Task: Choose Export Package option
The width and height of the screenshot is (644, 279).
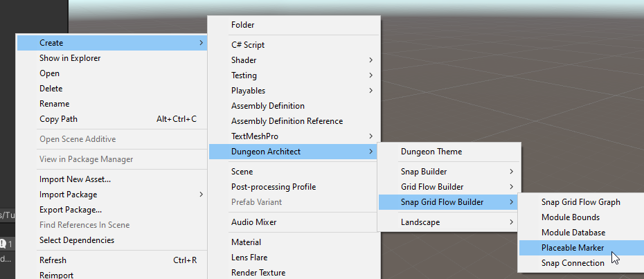Action: click(x=70, y=210)
